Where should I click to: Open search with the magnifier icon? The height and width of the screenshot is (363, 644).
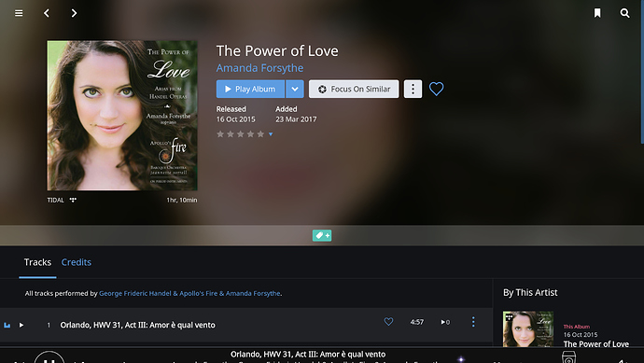point(624,13)
